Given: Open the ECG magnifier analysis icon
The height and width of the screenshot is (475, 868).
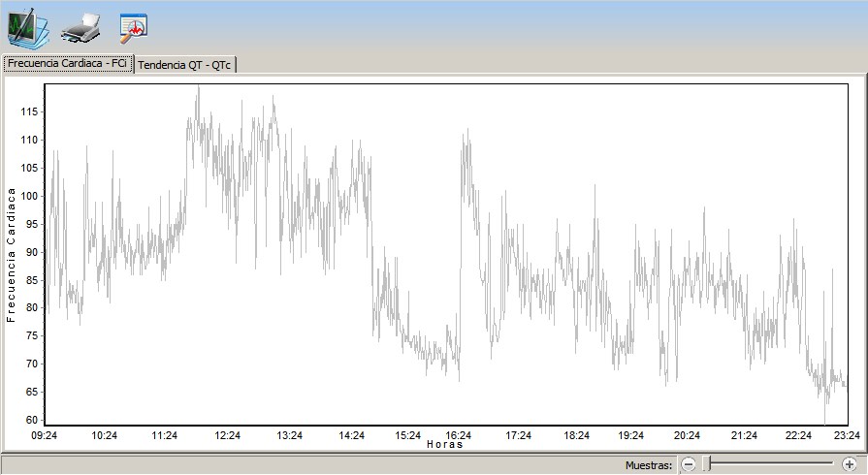Looking at the screenshot, I should coord(133,29).
